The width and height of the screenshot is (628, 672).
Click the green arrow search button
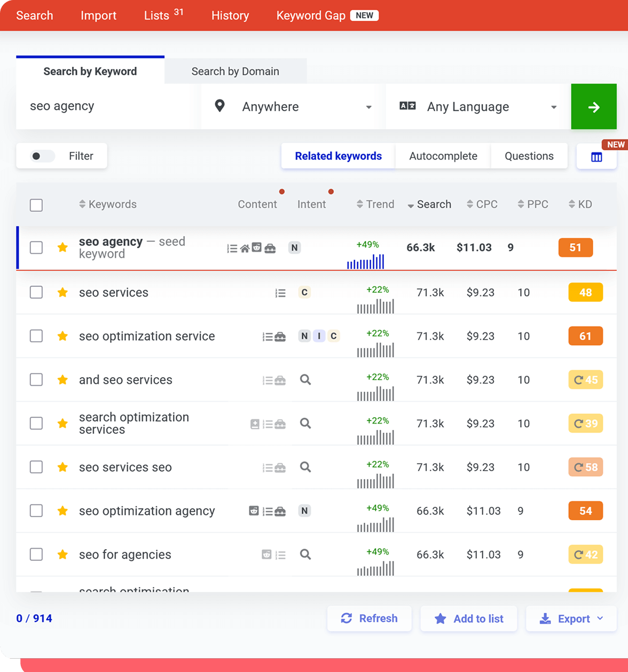[x=593, y=106]
